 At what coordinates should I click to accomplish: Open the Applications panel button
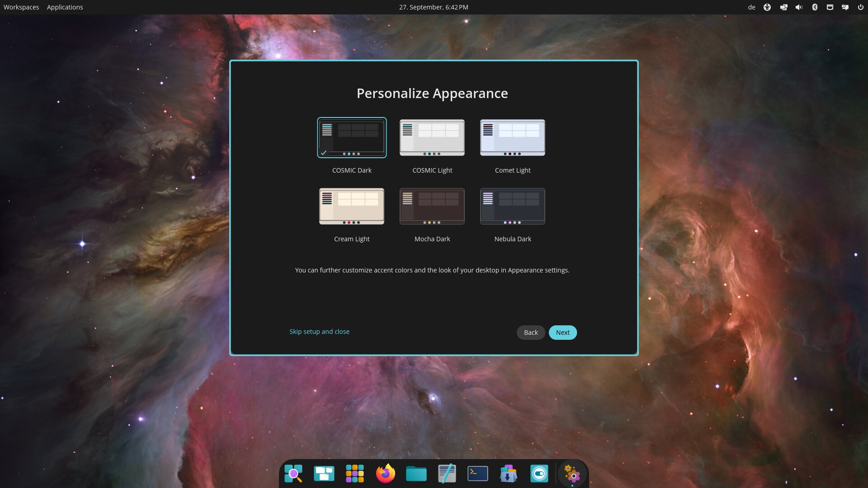pyautogui.click(x=65, y=7)
